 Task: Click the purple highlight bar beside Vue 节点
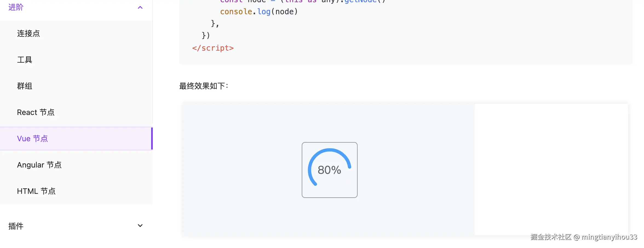152,139
